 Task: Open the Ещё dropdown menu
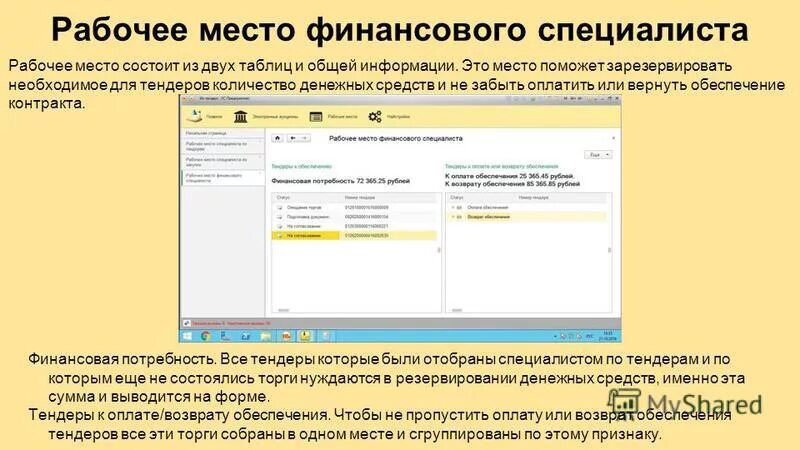598,155
